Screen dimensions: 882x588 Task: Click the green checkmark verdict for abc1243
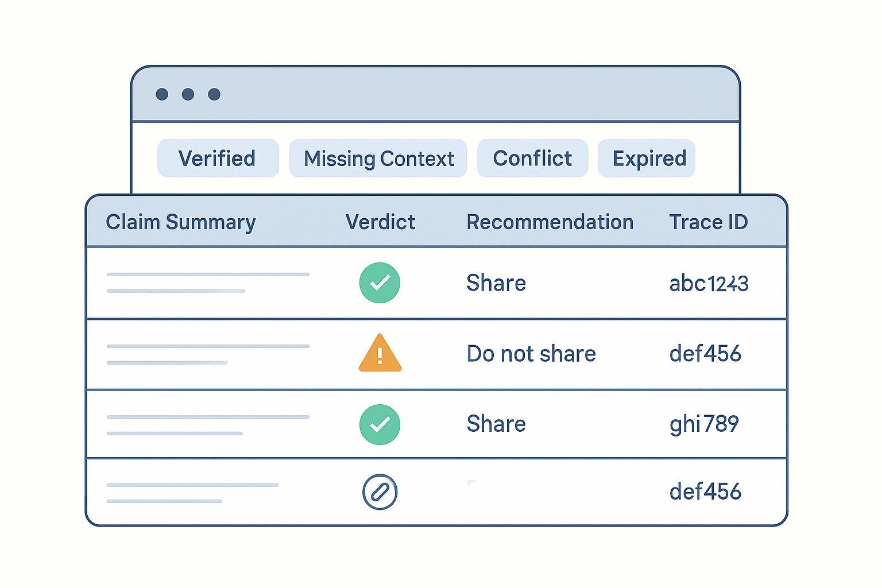[380, 283]
